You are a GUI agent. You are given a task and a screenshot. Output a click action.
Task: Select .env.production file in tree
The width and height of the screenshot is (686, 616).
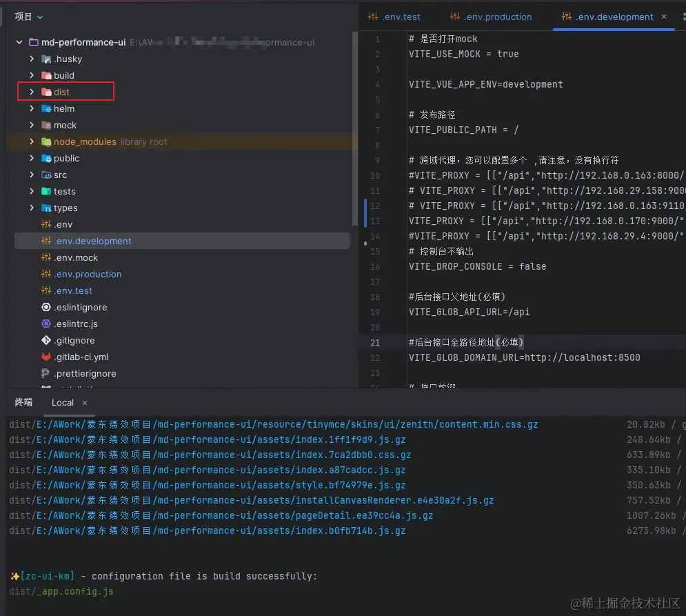click(x=88, y=274)
